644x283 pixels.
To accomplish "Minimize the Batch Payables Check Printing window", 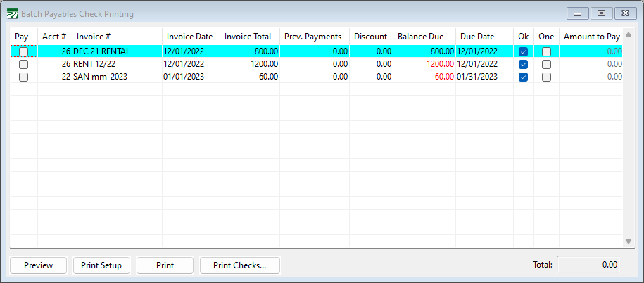I will coord(578,13).
